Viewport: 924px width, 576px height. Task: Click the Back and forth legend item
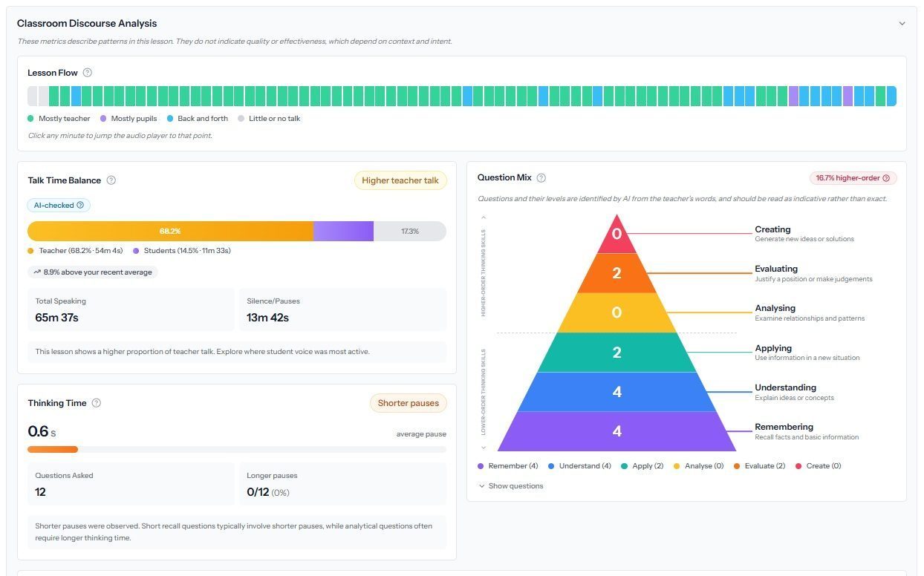[198, 119]
